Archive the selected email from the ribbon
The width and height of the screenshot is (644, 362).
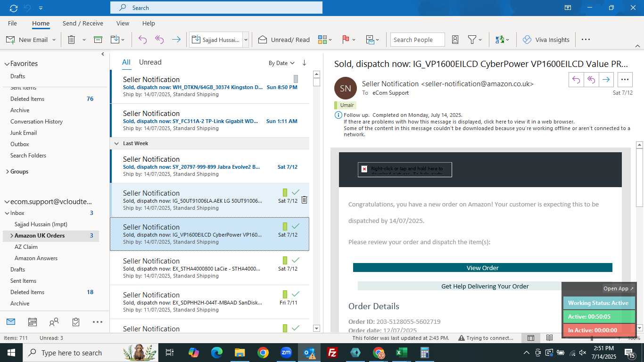(98, 40)
